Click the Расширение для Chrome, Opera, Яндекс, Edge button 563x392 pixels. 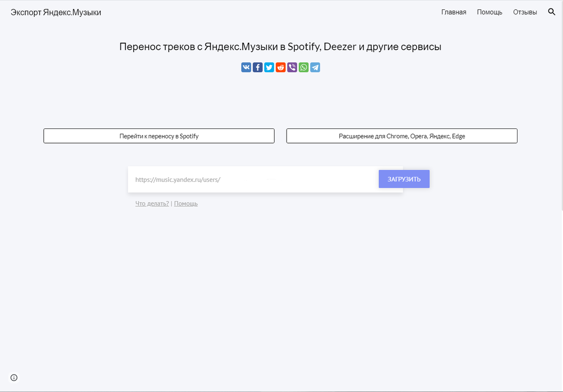402,136
